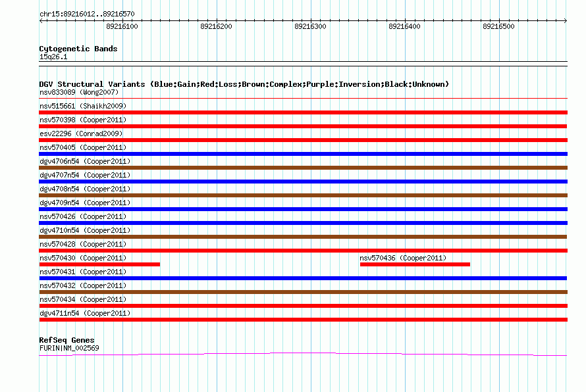The width and height of the screenshot is (586, 392).
Task: Click the dgv4708n54 (Cooper2011) label
Action: pos(85,189)
